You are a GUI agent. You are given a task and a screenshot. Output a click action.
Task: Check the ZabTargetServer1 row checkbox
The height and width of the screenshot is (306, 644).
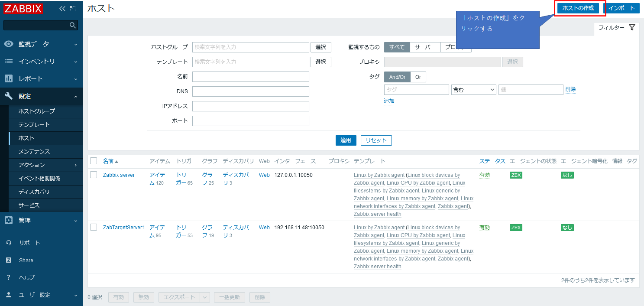(x=94, y=227)
